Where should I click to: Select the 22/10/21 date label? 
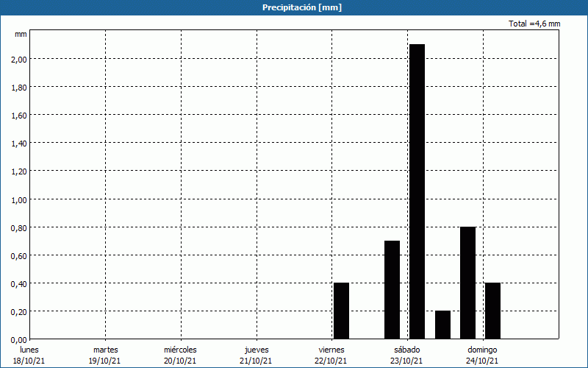(x=331, y=361)
